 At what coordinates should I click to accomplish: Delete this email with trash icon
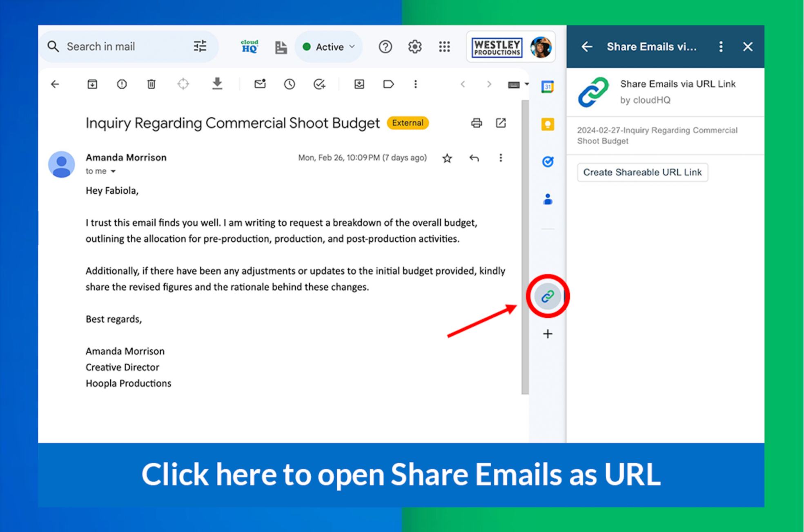click(151, 84)
